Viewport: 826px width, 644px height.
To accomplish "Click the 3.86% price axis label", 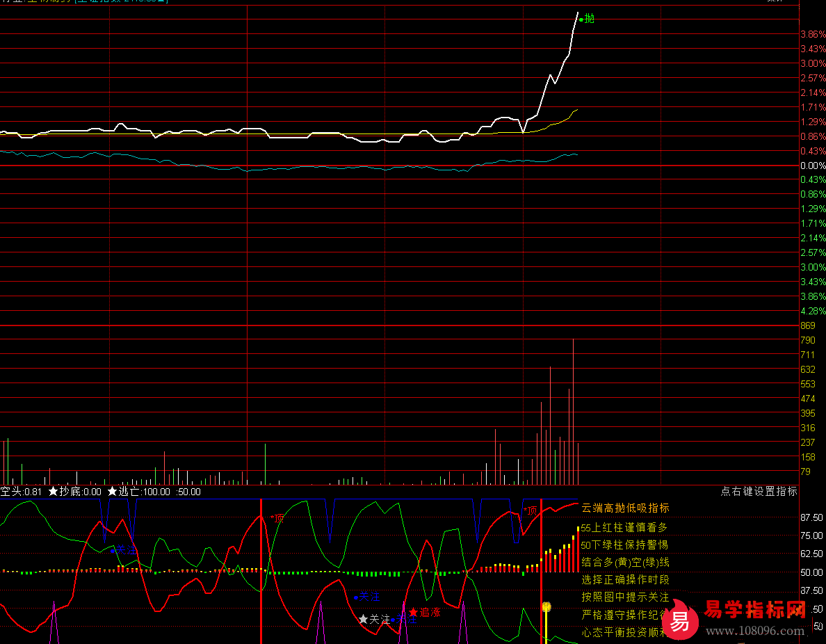I will [x=813, y=34].
